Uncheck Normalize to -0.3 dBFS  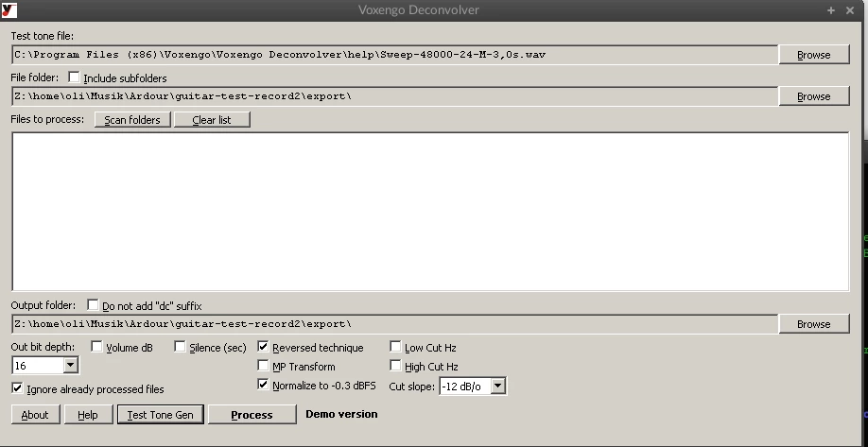pos(263,384)
